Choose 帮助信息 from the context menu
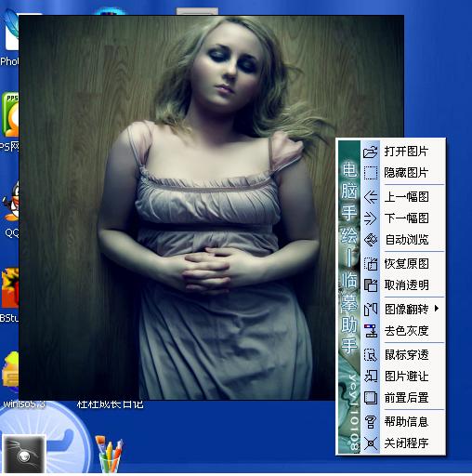The width and height of the screenshot is (472, 476). [x=403, y=422]
